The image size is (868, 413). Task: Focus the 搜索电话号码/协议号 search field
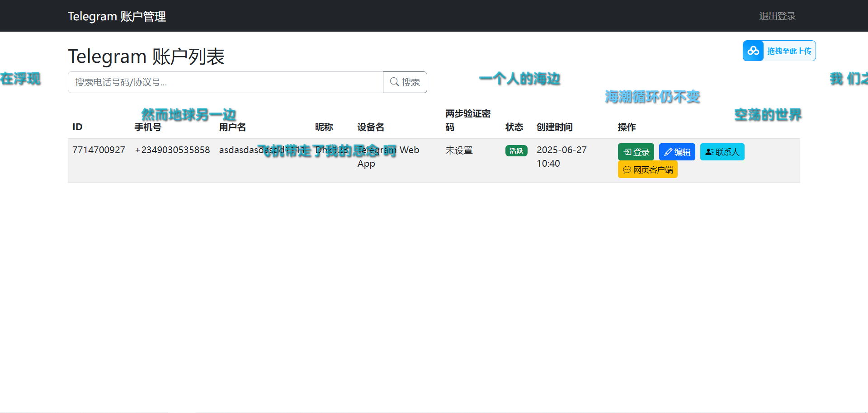[x=225, y=82]
